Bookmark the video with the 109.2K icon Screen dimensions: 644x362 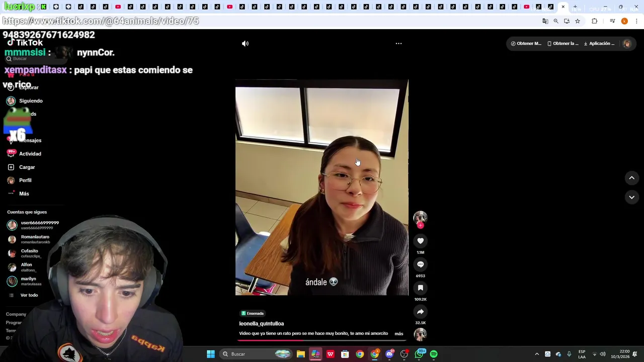420,288
